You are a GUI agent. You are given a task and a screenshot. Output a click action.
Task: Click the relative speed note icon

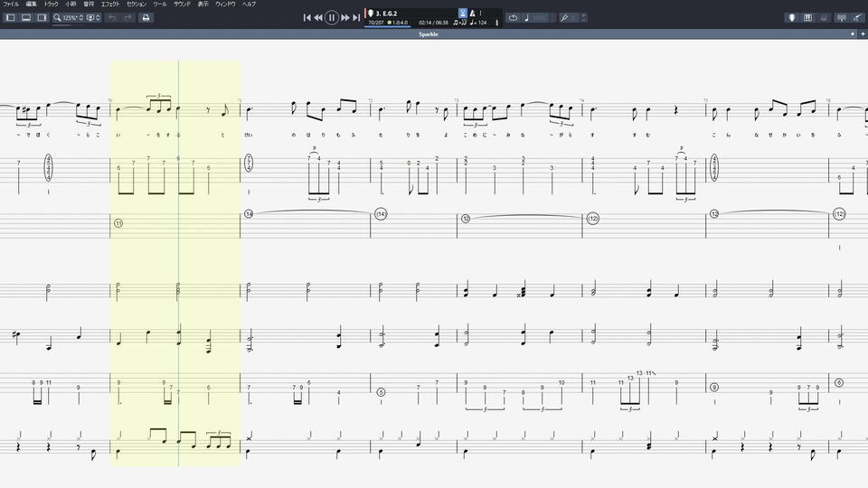click(x=526, y=18)
